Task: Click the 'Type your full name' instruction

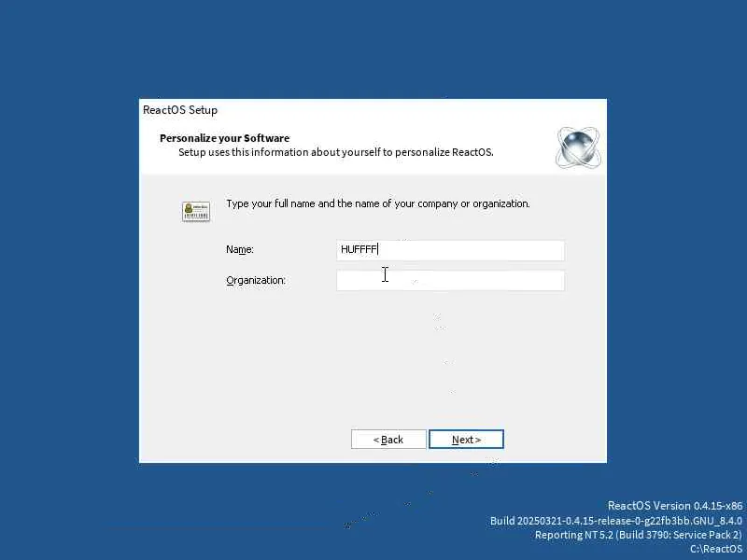Action: coord(378,203)
